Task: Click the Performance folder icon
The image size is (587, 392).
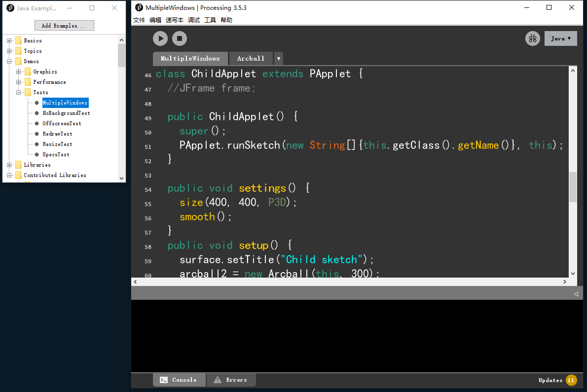Action: point(28,82)
